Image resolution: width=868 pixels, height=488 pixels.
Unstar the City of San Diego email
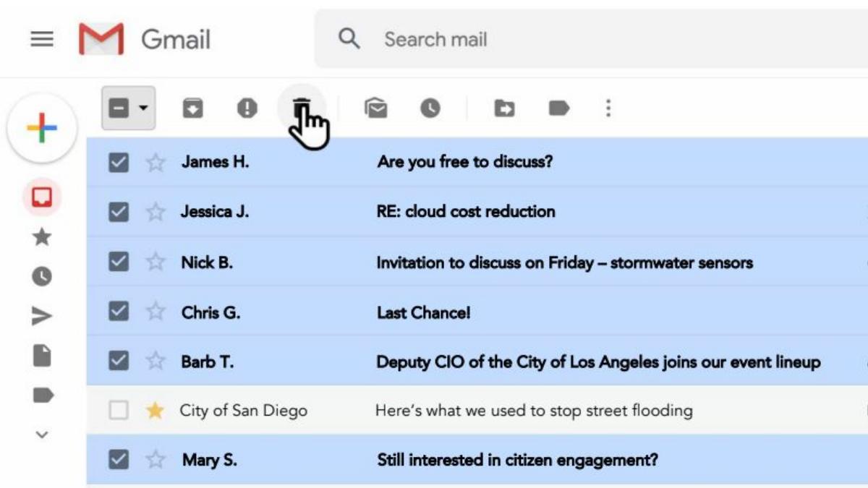[155, 411]
